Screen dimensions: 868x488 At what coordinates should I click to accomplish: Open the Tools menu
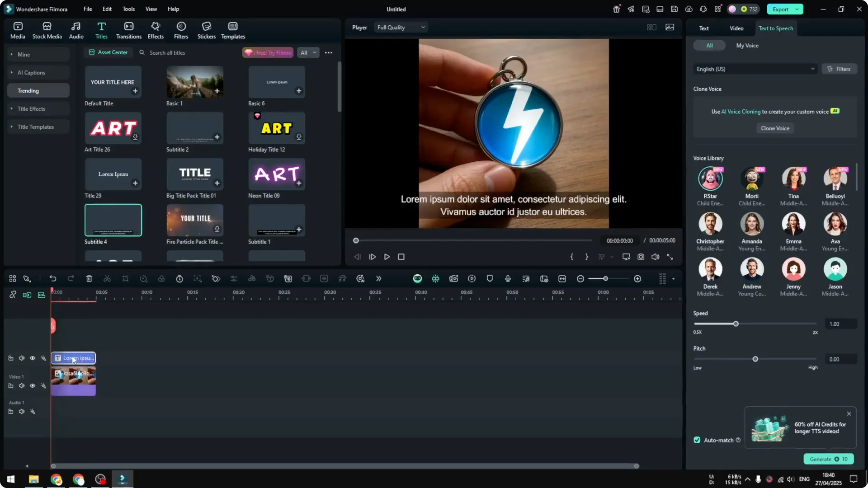pos(128,9)
